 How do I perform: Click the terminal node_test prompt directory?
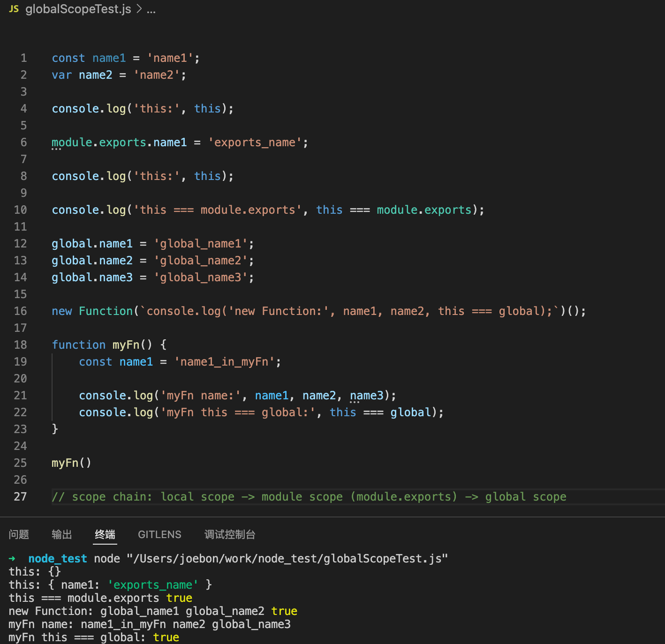[x=58, y=559]
